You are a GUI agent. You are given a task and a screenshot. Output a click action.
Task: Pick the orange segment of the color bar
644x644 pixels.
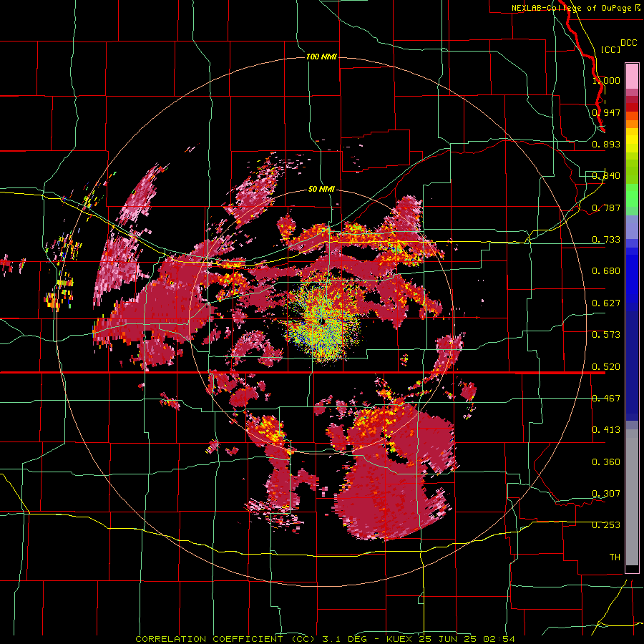(x=632, y=124)
